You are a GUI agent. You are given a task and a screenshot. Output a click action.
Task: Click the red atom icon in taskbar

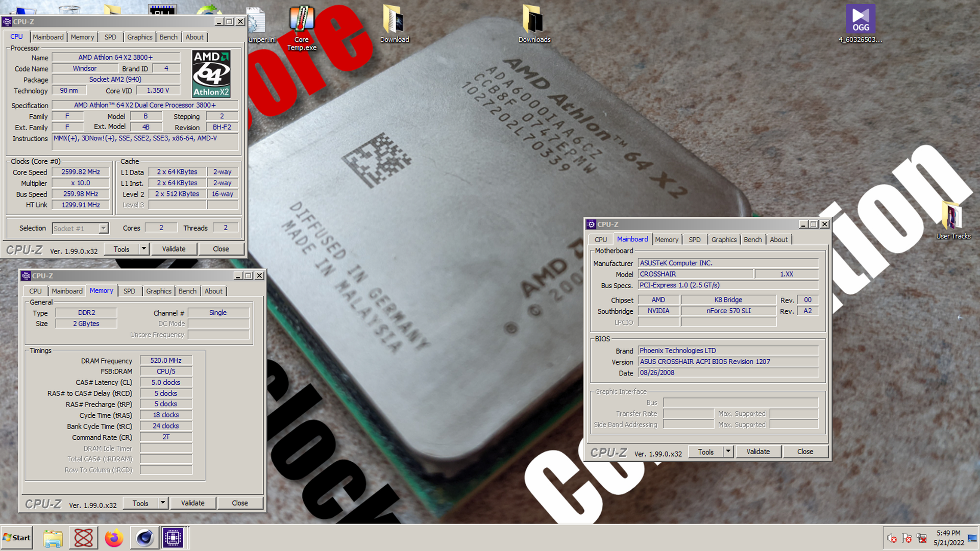(83, 538)
